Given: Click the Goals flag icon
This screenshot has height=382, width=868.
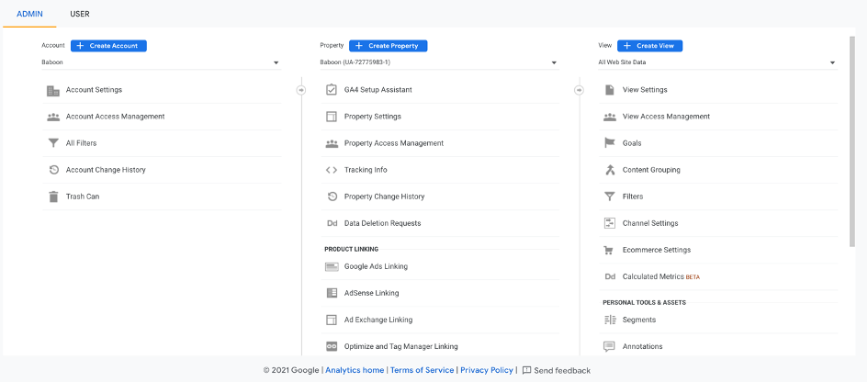Looking at the screenshot, I should pos(609,143).
